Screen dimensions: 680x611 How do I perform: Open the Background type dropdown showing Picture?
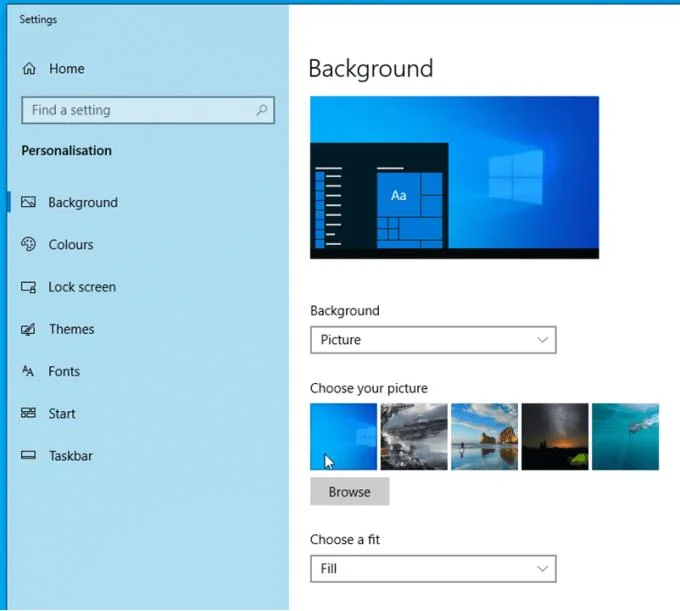[433, 340]
